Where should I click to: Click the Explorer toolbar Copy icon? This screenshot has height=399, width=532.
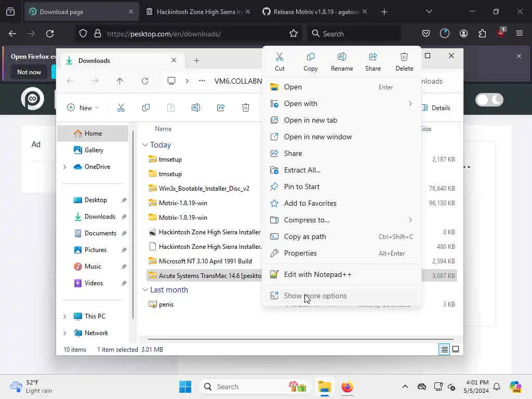tap(146, 108)
